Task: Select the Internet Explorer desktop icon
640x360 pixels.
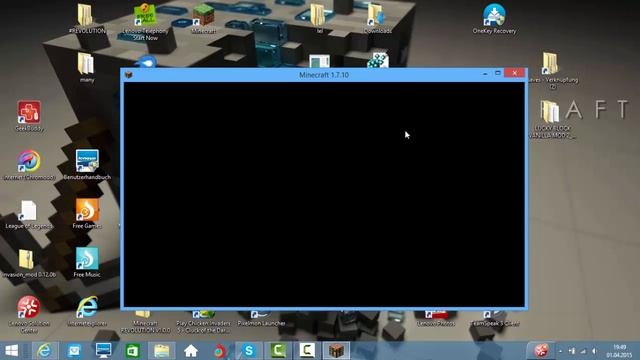Action: [x=87, y=311]
